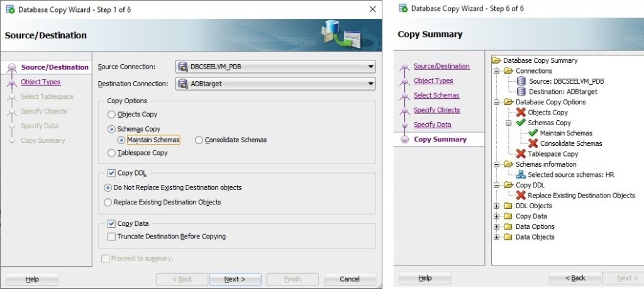Screen dimensions: 644x290
Task: Click the Cancel button
Action: click(x=350, y=279)
